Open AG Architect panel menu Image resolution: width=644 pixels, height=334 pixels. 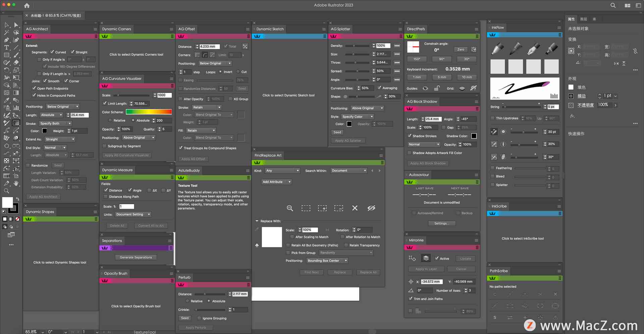95,29
